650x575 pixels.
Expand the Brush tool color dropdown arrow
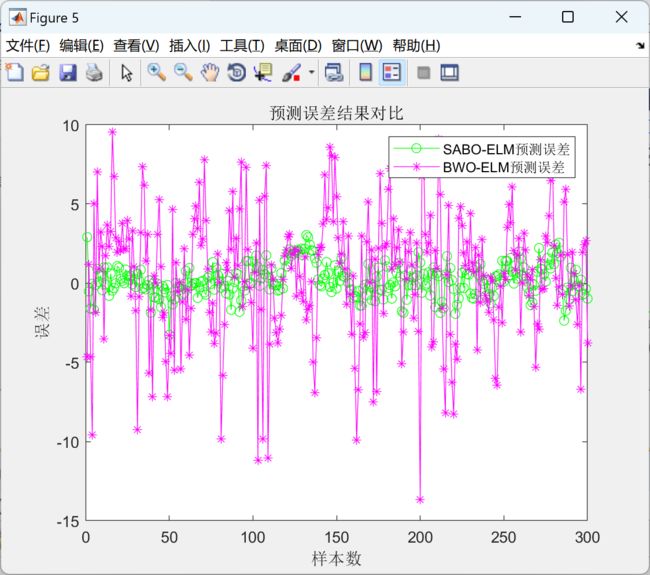311,72
